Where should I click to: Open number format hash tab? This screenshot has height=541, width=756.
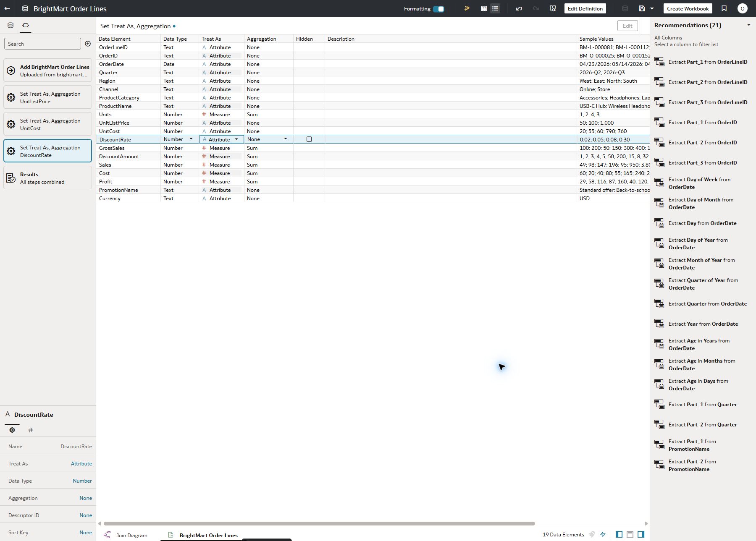[x=31, y=430]
